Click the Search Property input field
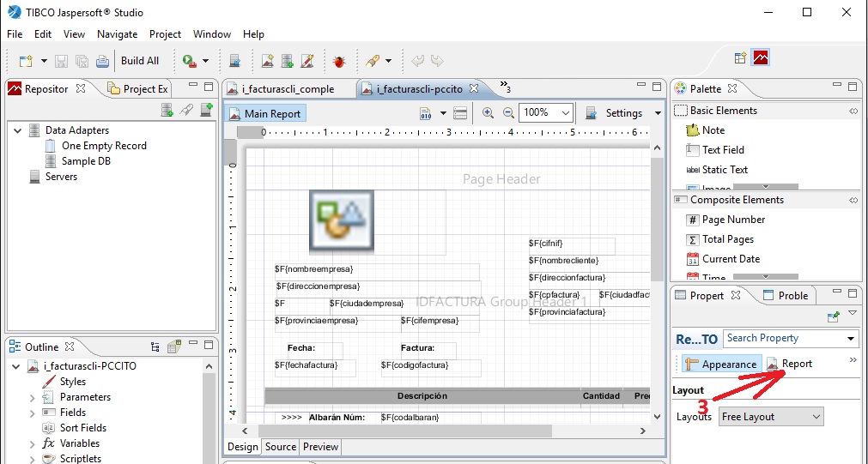 [x=786, y=339]
